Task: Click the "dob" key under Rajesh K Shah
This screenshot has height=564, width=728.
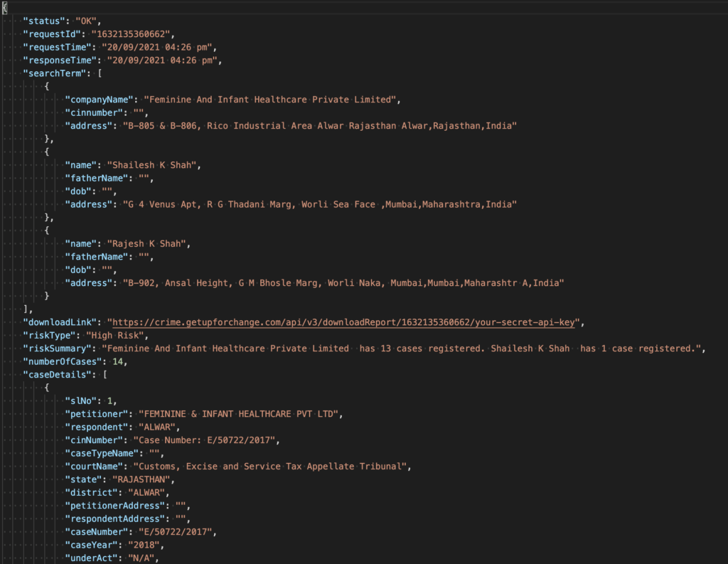Action: click(78, 270)
